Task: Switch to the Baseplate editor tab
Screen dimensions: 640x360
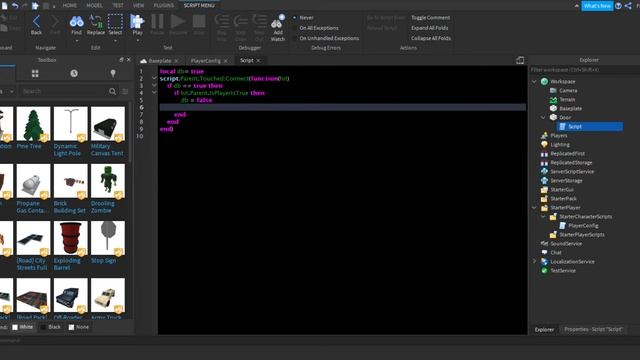Action: 160,60
